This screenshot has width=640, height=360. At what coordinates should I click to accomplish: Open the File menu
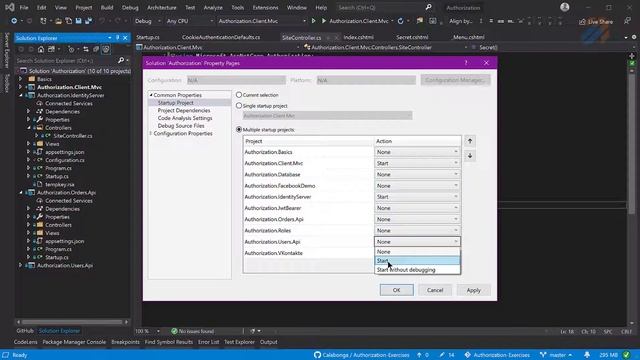pyautogui.click(x=24, y=7)
